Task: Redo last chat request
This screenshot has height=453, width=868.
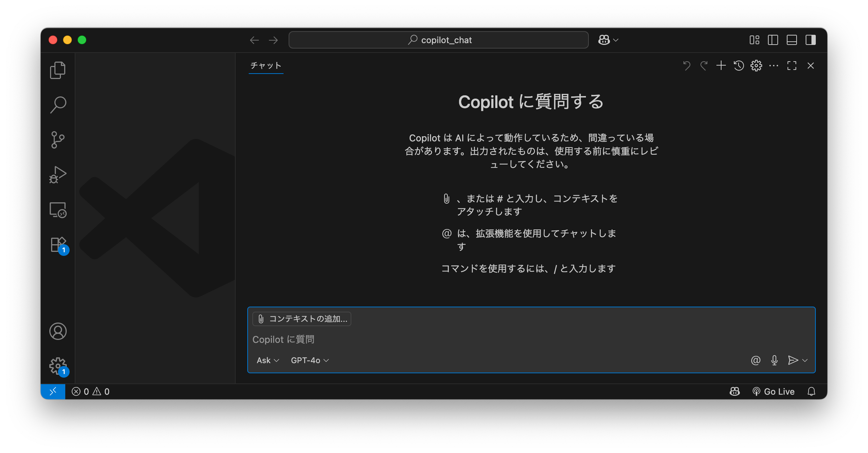Action: click(704, 66)
